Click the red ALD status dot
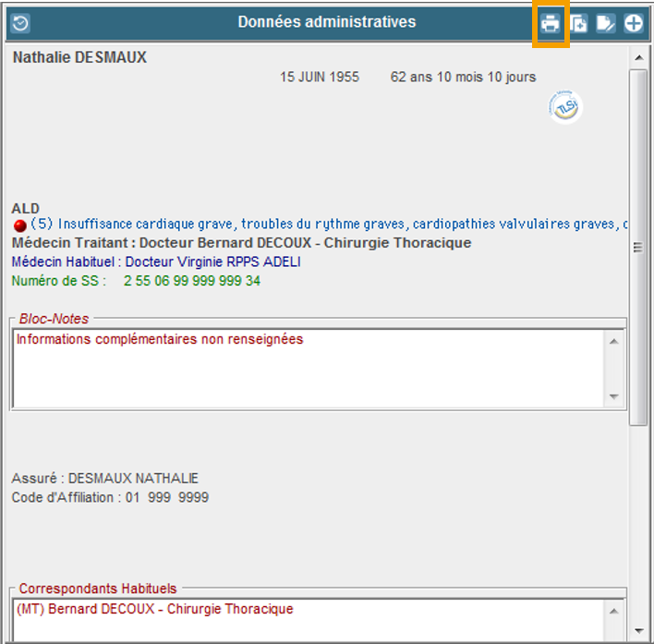The width and height of the screenshot is (654, 644). 20,225
